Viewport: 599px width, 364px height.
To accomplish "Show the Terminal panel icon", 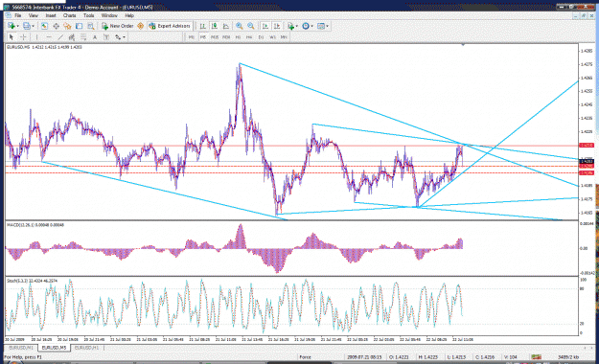I will (x=80, y=26).
